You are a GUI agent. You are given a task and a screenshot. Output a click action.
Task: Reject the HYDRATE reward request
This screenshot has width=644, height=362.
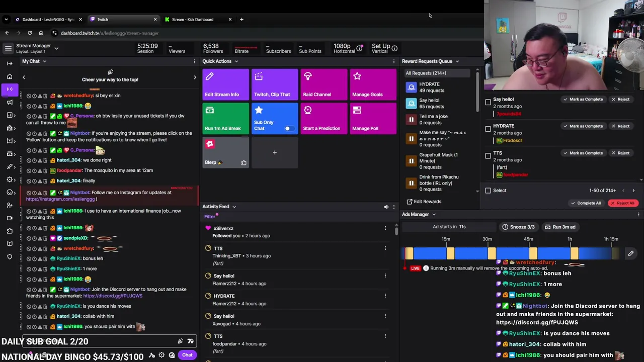(x=620, y=126)
